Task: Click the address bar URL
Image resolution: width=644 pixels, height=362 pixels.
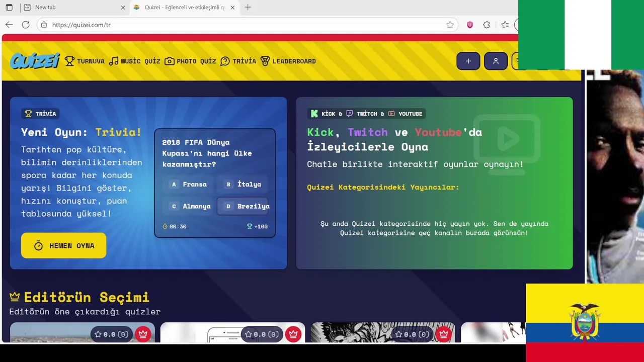Action: 82,25
